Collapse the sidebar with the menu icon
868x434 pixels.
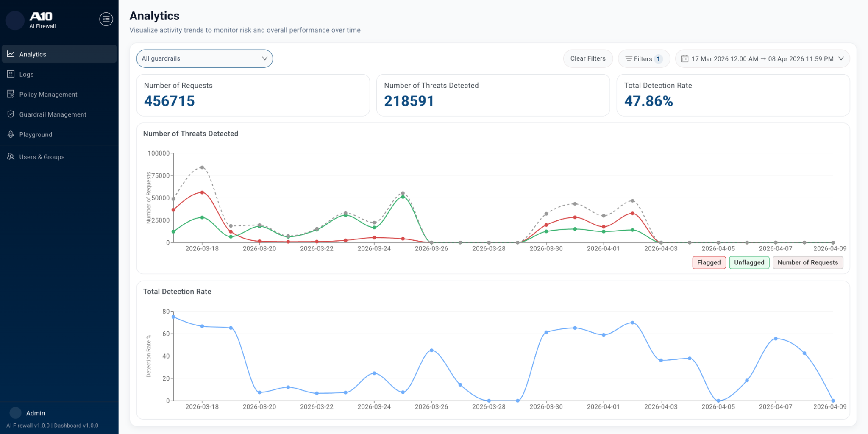pos(106,19)
